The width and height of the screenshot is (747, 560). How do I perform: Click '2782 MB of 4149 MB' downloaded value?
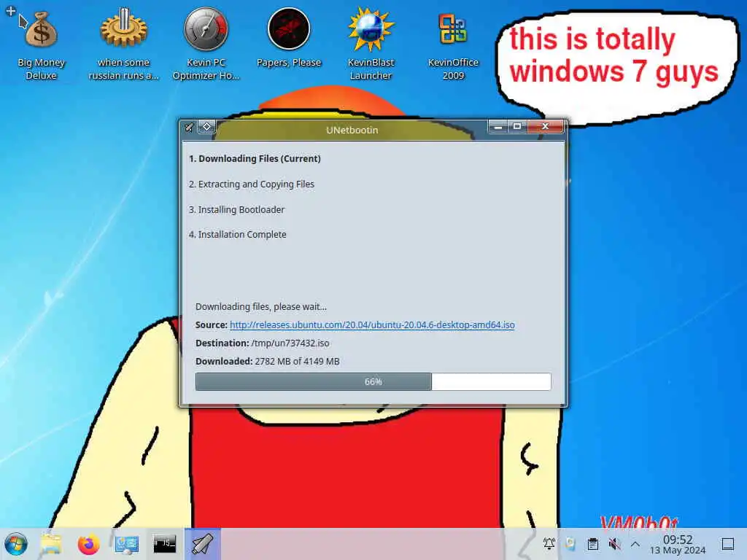298,362
